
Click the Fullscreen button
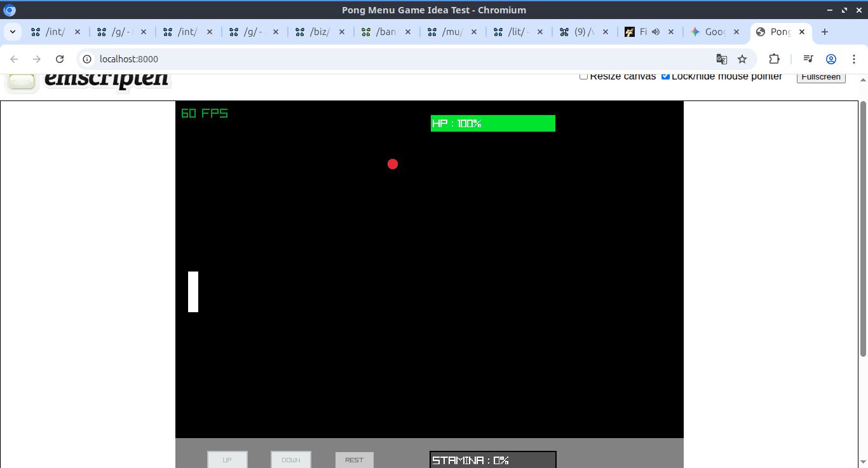click(821, 77)
